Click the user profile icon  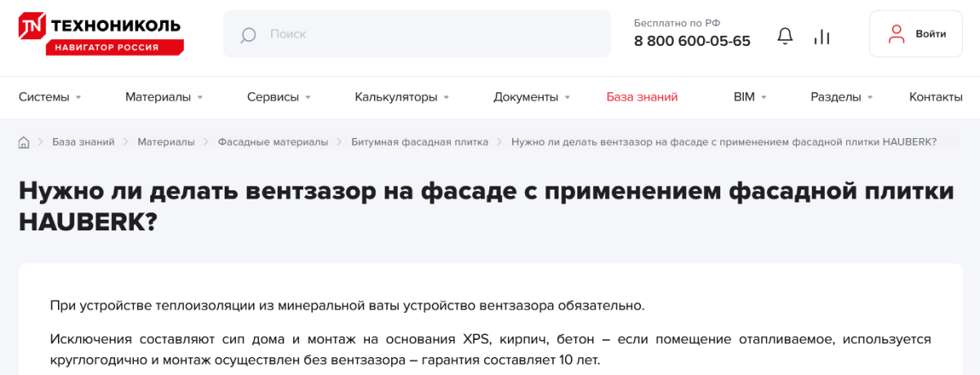(x=897, y=33)
